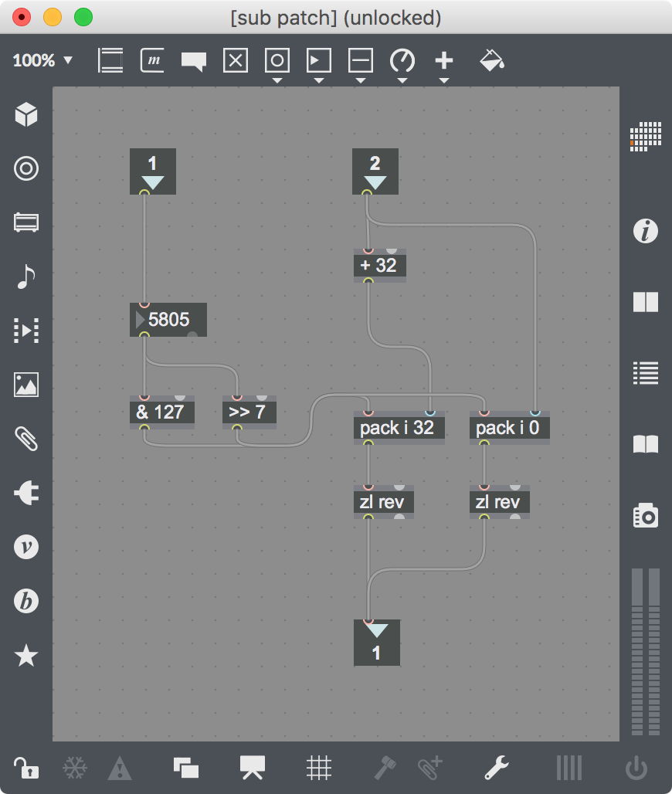Create a new Object box from the top toolbar
This screenshot has height=794, width=672.
click(x=110, y=60)
